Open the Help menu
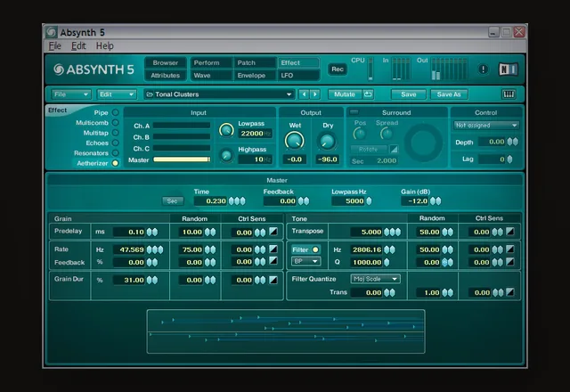Viewport: 570px width, 392px height. coord(105,45)
